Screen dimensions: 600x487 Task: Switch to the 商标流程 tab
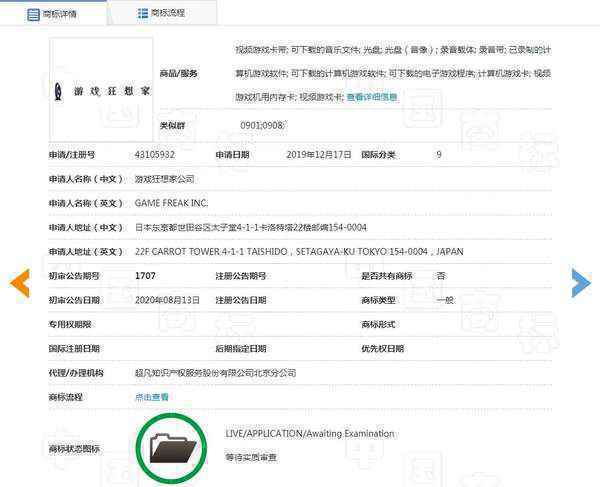coord(162,13)
